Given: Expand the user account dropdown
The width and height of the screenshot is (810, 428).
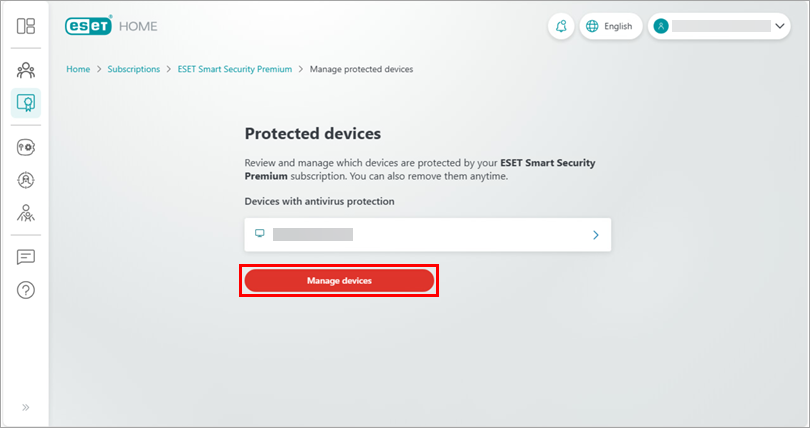Looking at the screenshot, I should (x=780, y=26).
